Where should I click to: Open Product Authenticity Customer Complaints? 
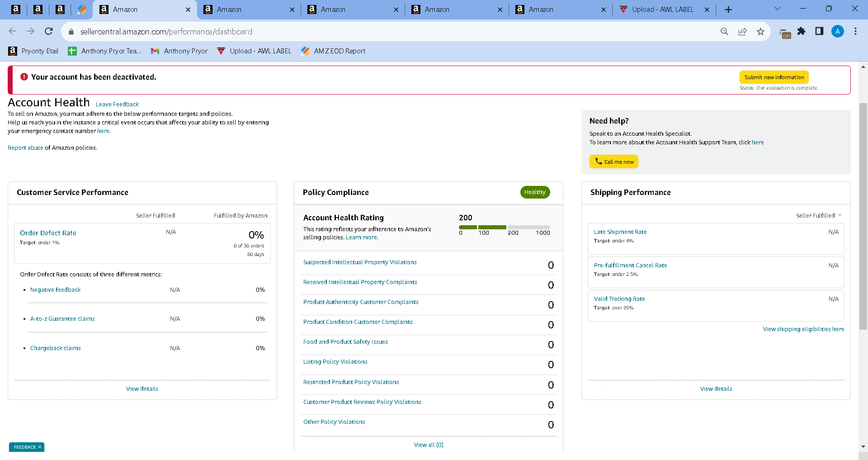point(361,302)
